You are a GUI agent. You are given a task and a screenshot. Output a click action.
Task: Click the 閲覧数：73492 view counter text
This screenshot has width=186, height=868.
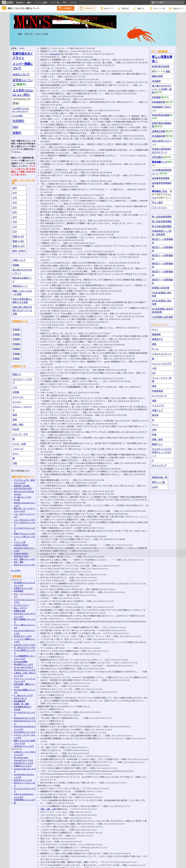[18, 48]
